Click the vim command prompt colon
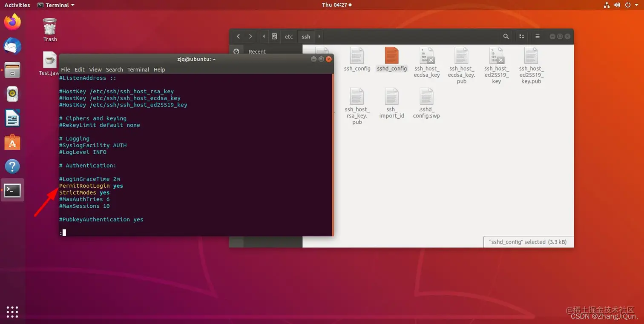This screenshot has width=644, height=324. (x=61, y=232)
